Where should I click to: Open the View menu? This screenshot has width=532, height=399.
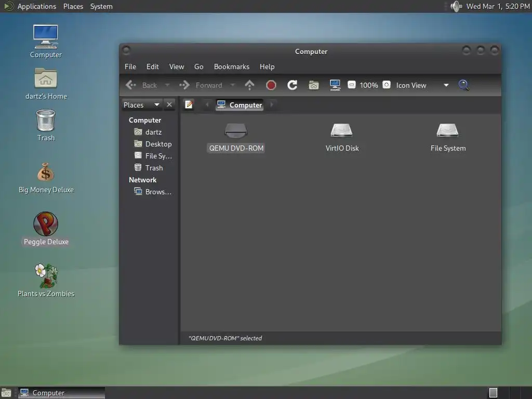coord(177,66)
